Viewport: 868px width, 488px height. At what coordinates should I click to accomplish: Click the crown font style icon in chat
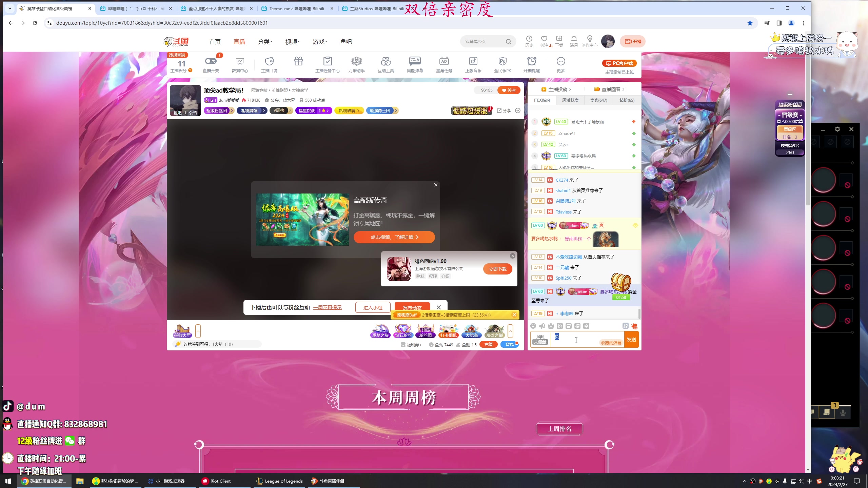551,326
